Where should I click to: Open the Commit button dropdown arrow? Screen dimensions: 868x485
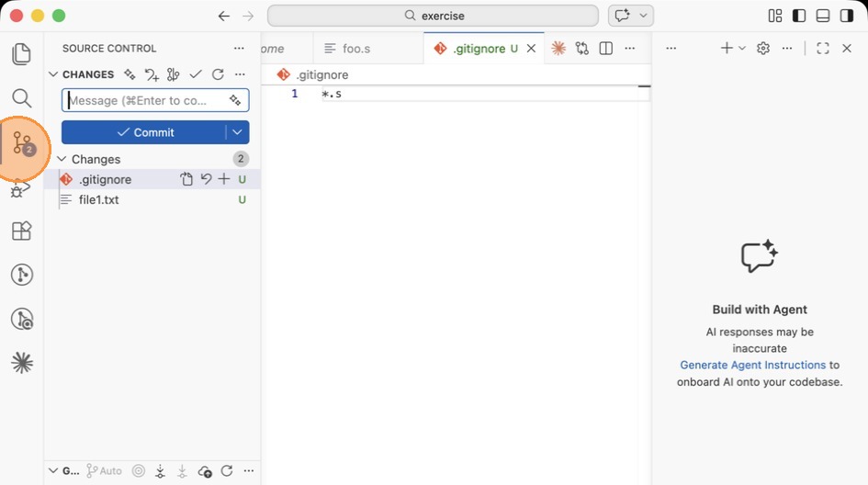[x=237, y=132]
